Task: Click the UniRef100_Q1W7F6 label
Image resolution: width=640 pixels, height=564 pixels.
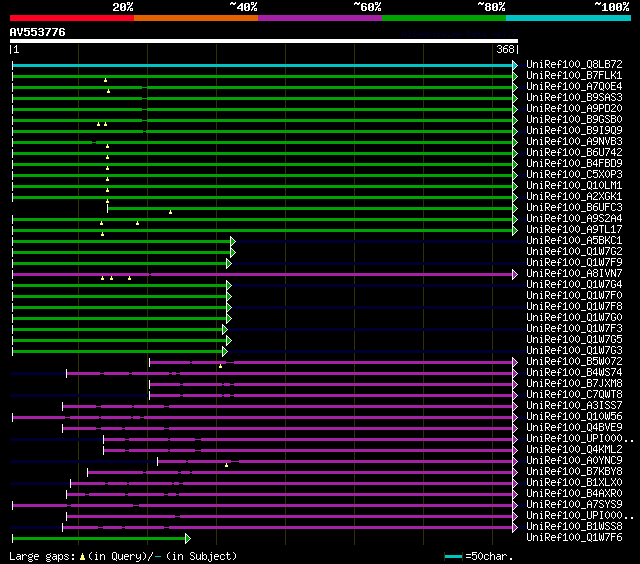Action: click(x=574, y=538)
